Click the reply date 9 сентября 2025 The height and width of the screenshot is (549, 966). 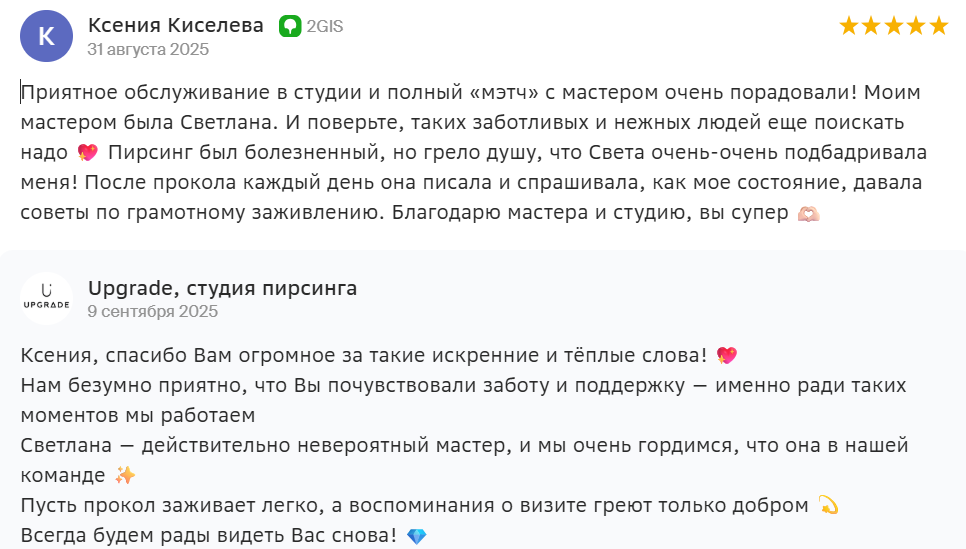point(152,311)
